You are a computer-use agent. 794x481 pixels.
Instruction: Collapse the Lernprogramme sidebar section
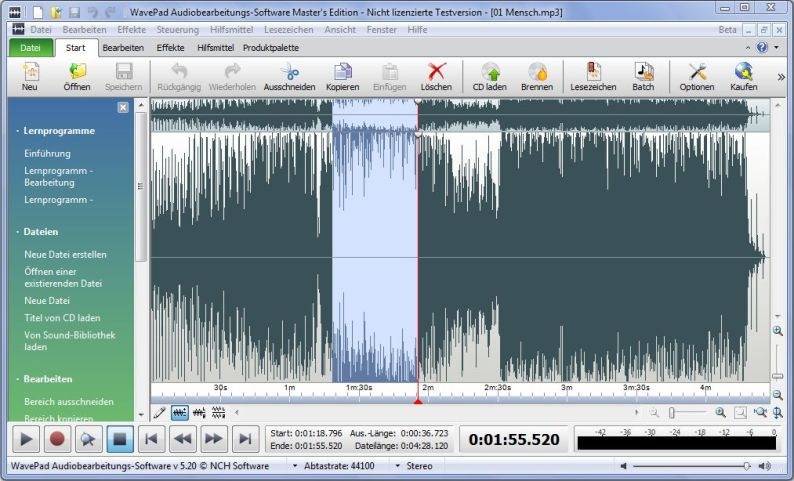[58, 131]
